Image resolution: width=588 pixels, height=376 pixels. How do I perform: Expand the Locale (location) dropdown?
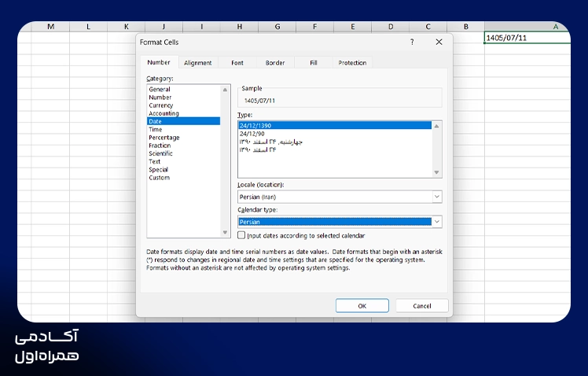[437, 197]
